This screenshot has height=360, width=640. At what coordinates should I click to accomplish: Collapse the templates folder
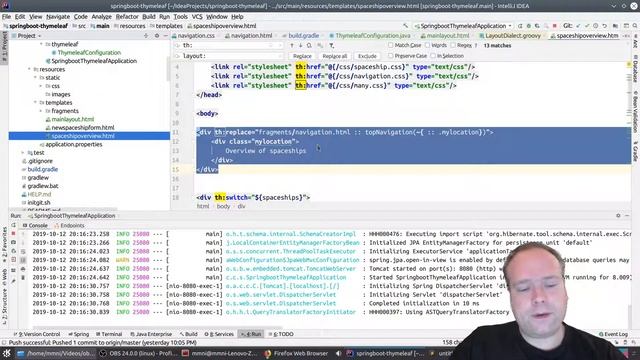coord(35,102)
